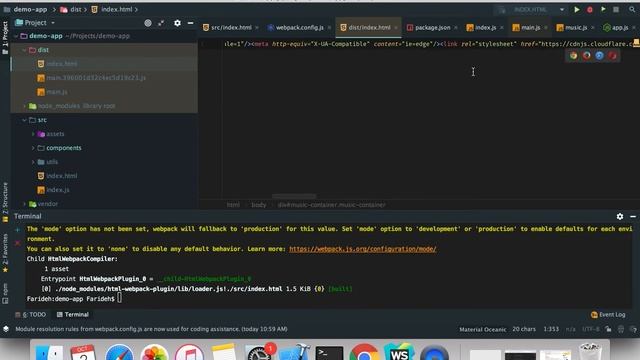Collapse the dist folder
This screenshot has width=640, height=360.
[24, 50]
